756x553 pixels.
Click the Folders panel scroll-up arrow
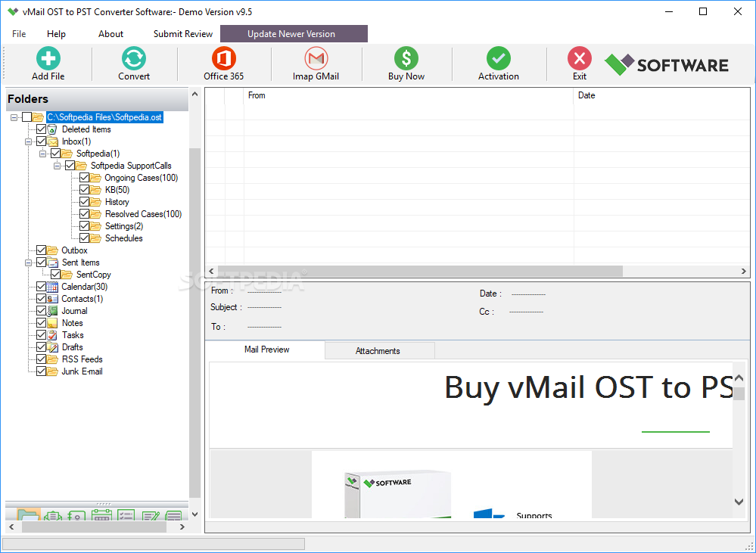pos(194,94)
